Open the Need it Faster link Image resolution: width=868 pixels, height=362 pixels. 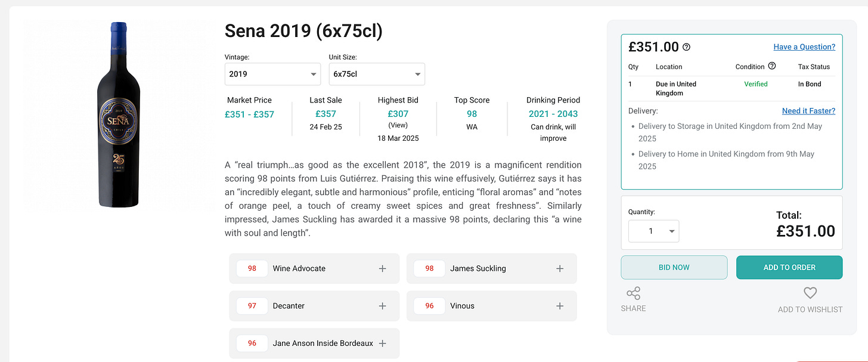[808, 111]
